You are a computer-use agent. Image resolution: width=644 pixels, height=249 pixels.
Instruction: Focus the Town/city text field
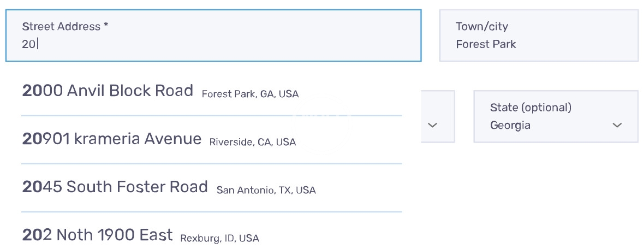pos(538,36)
